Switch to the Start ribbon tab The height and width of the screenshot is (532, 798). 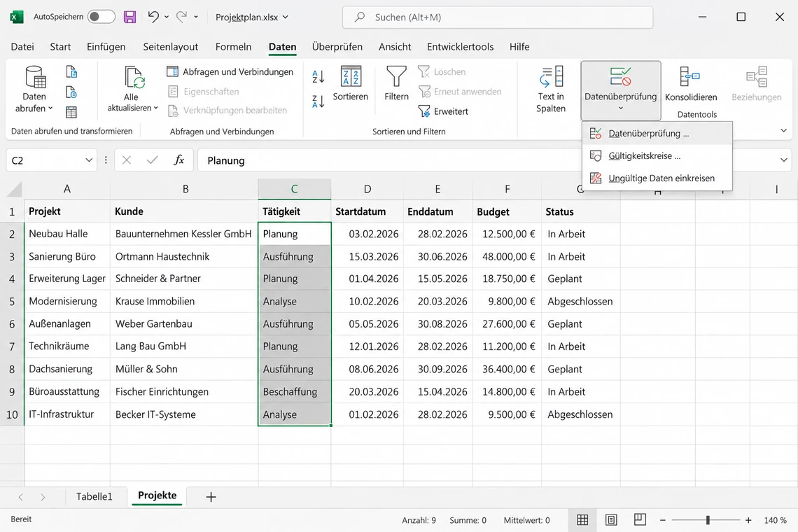60,47
